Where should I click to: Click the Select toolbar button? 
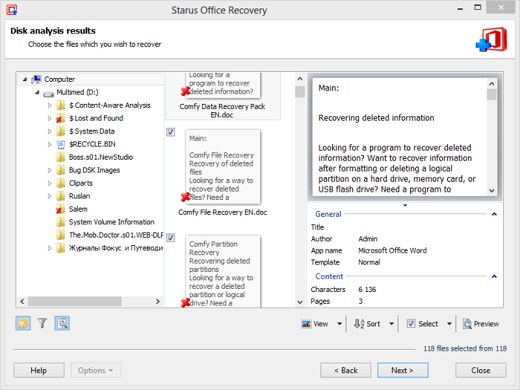(422, 324)
